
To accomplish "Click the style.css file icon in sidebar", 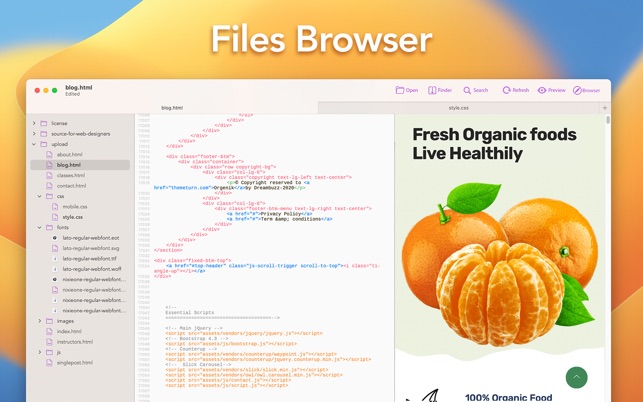I will pyautogui.click(x=55, y=217).
